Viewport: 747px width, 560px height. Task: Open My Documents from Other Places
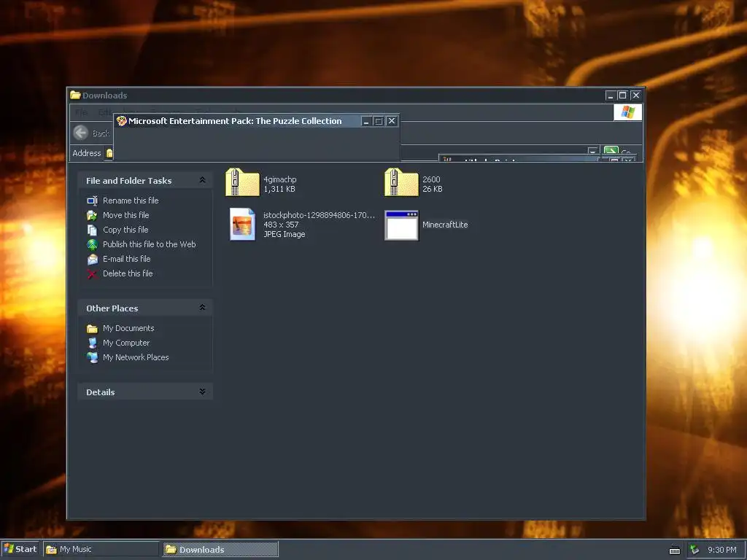click(128, 329)
